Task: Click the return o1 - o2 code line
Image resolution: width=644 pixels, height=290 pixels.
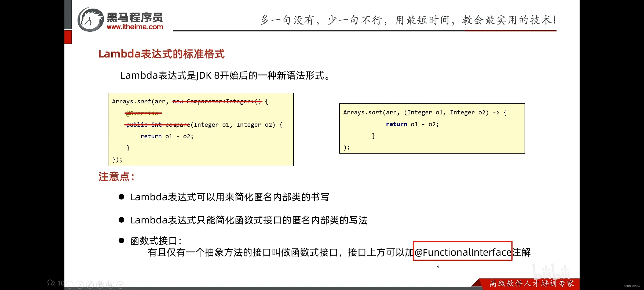Action: (x=167, y=136)
